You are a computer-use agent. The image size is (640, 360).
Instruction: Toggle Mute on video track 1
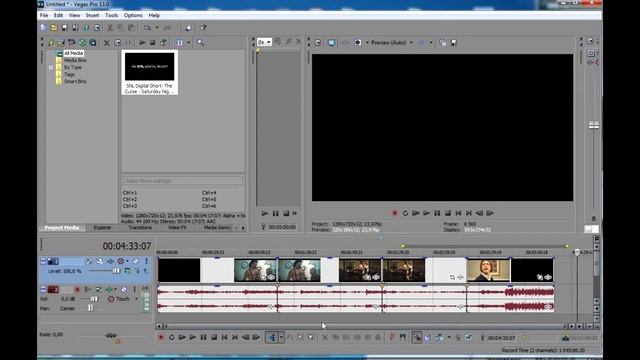point(136,261)
